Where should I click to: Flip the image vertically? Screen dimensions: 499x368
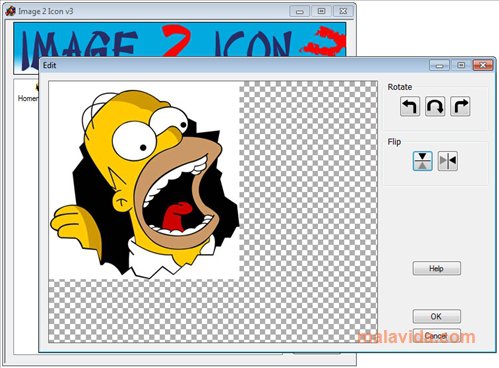423,161
